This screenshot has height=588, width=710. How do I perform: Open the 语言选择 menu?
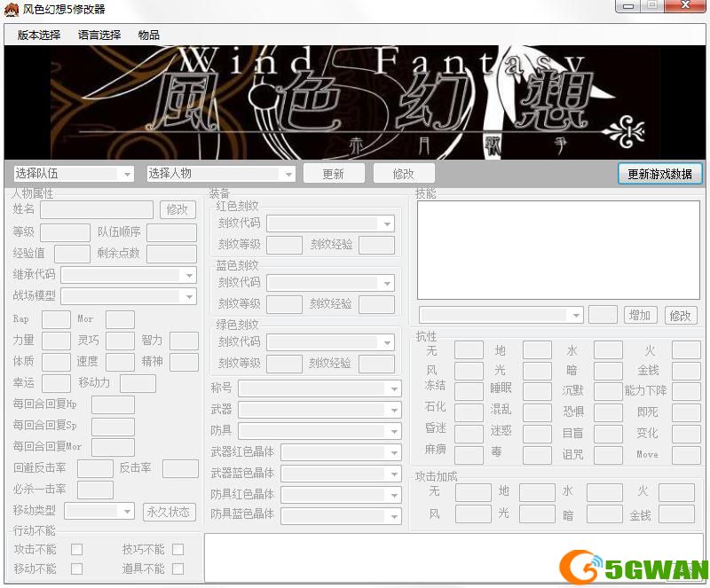coord(99,35)
